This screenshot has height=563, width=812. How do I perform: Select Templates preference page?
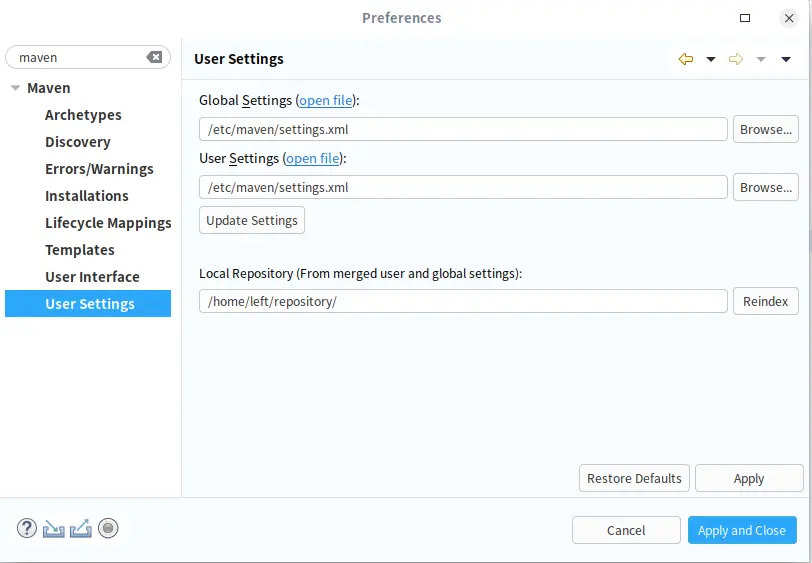click(x=80, y=250)
